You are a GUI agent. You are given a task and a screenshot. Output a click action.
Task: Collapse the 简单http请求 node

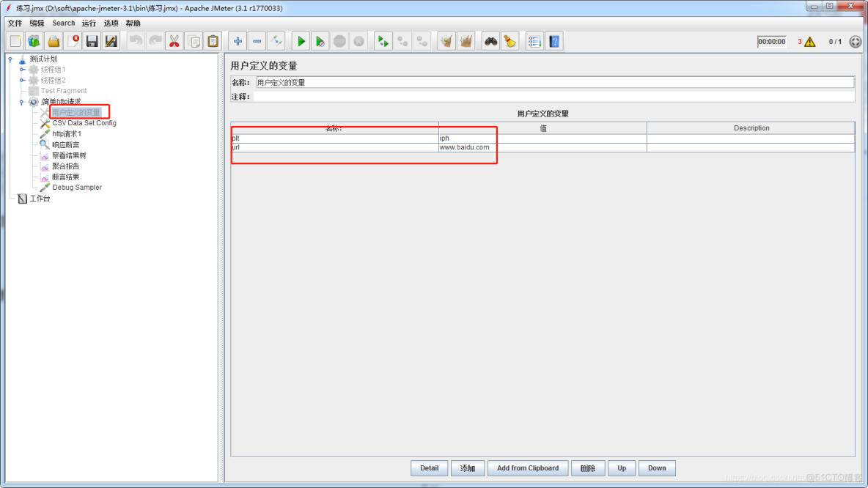click(x=21, y=101)
